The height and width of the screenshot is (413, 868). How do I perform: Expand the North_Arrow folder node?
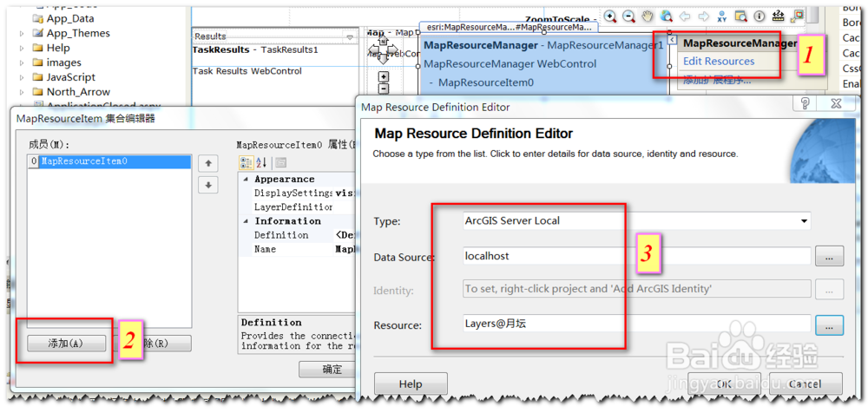[x=22, y=93]
